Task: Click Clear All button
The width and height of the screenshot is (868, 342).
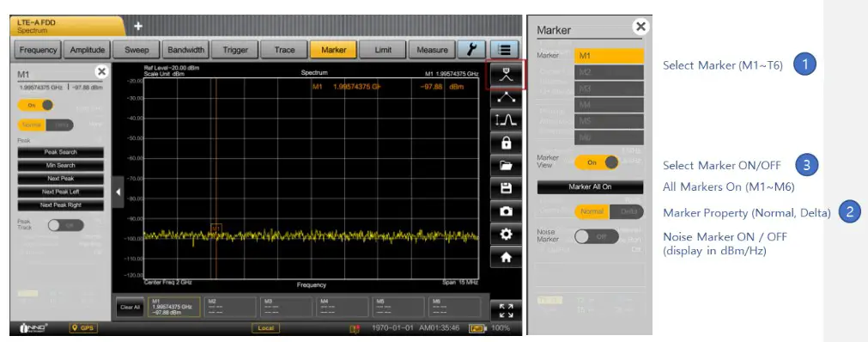Action: click(131, 307)
